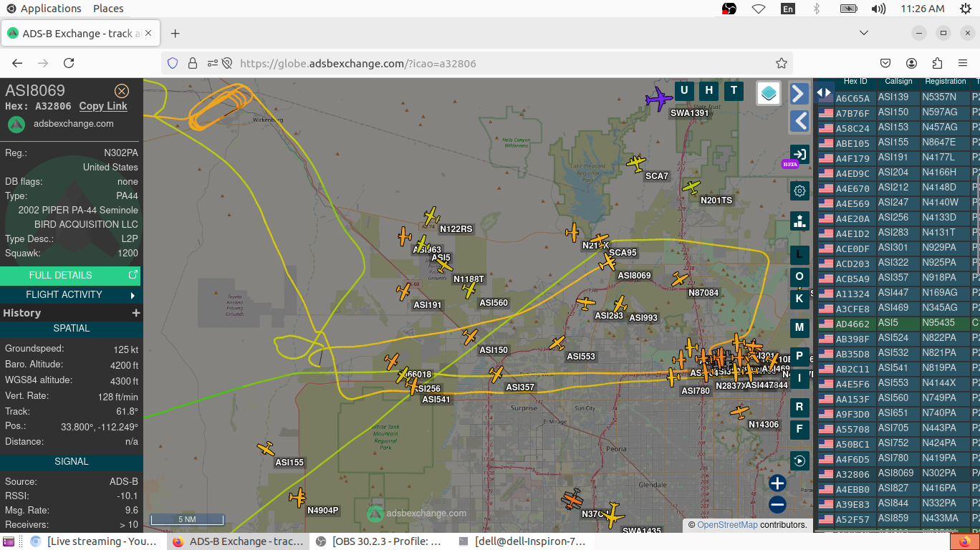980x550 pixels.
Task: Select the ASI553 aircraft icon
Action: coord(557,344)
